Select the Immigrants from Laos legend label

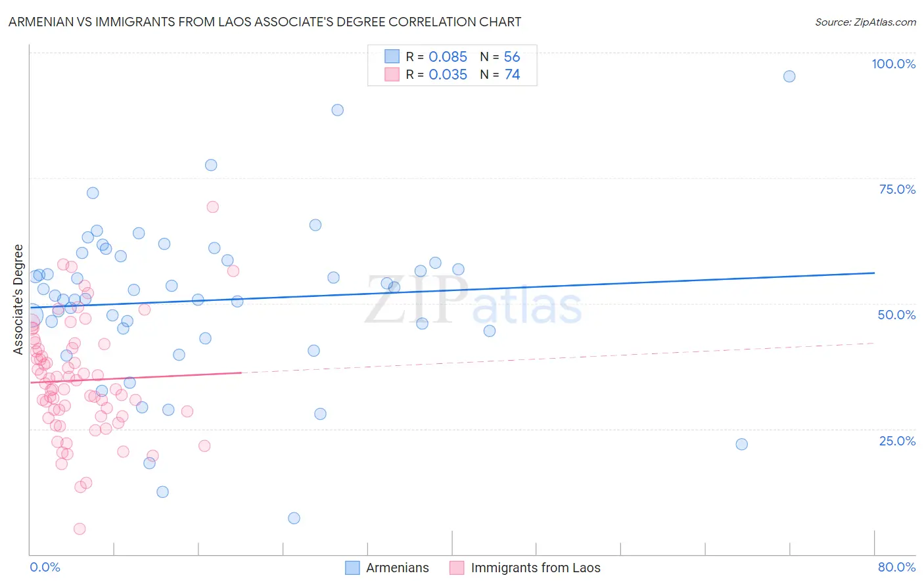pos(536,568)
